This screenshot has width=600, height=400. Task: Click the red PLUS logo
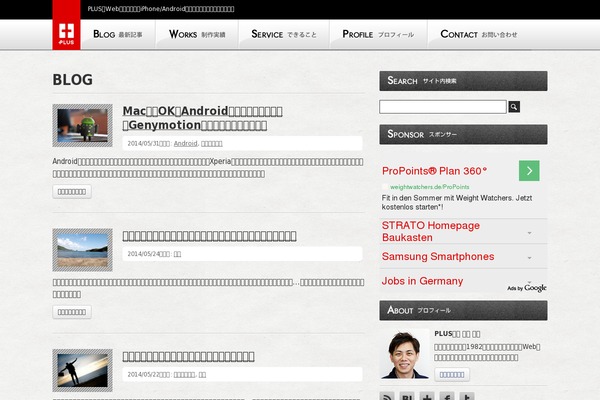(x=66, y=25)
